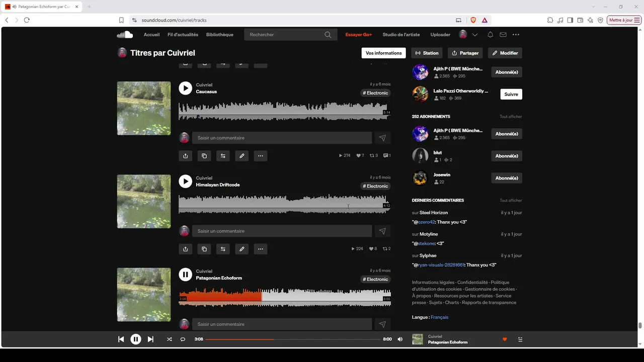Copy the link of Himalayan Driftcode
Screen dimensions: 644x362
point(204,249)
